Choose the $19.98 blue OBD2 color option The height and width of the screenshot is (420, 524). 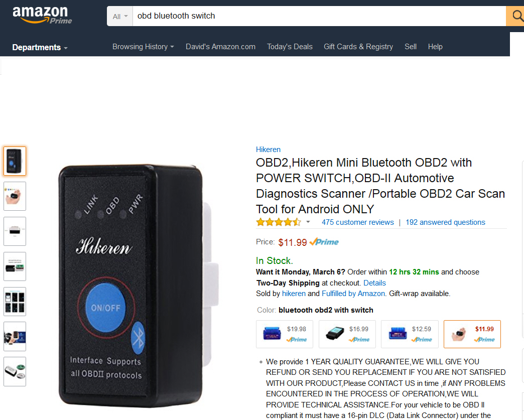(285, 334)
